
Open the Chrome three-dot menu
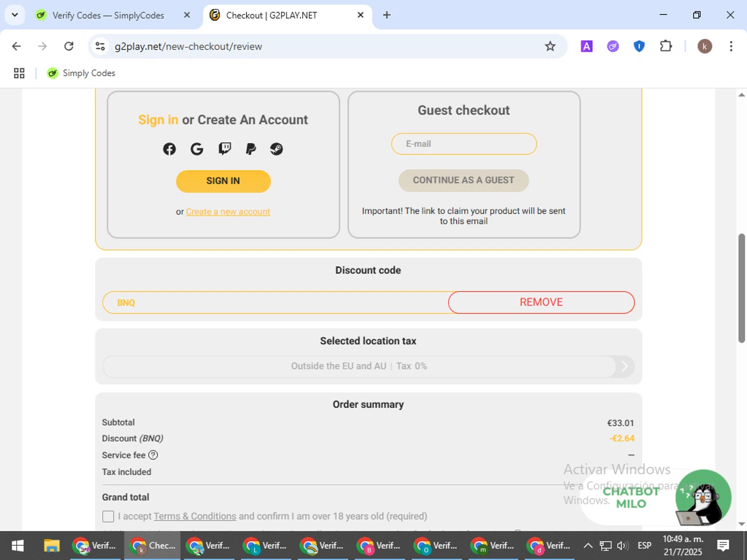pyautogui.click(x=731, y=46)
